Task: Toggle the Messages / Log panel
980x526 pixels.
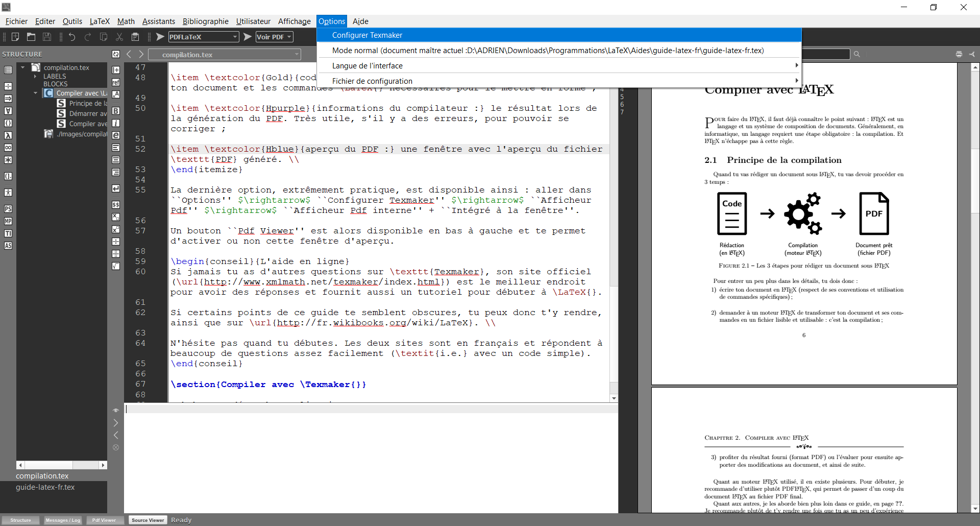Action: [x=63, y=520]
